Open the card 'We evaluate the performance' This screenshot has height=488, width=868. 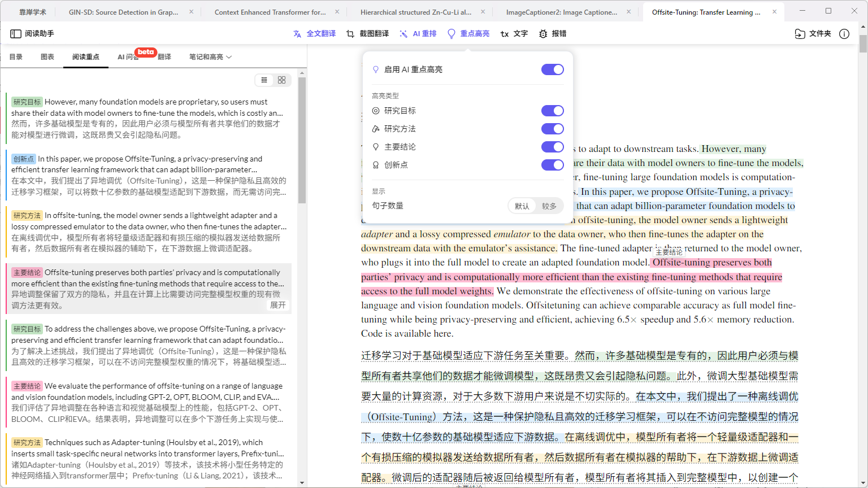click(149, 402)
